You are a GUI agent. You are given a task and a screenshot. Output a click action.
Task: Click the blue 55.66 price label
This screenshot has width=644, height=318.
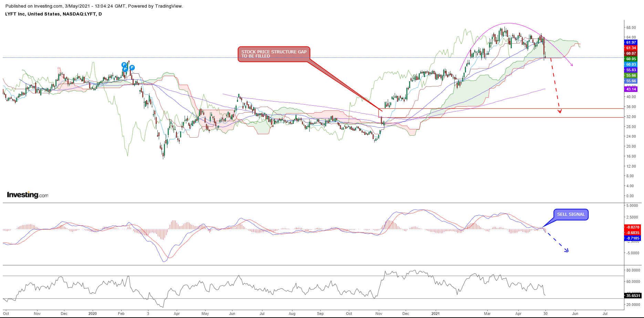pos(631,81)
